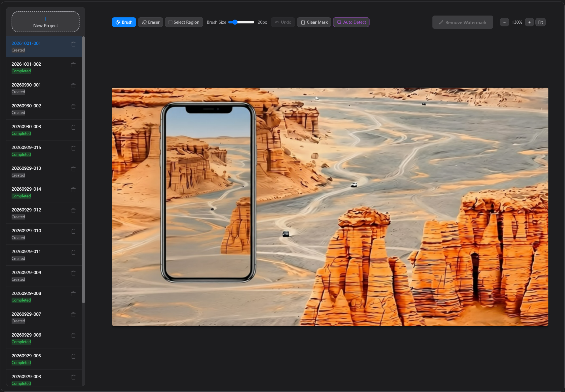The height and width of the screenshot is (392, 565).
Task: Click Remove Watermark button
Action: click(463, 22)
